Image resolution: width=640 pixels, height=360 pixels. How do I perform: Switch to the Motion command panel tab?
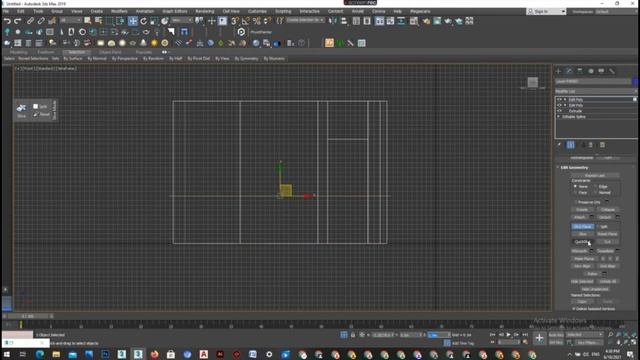(591, 71)
